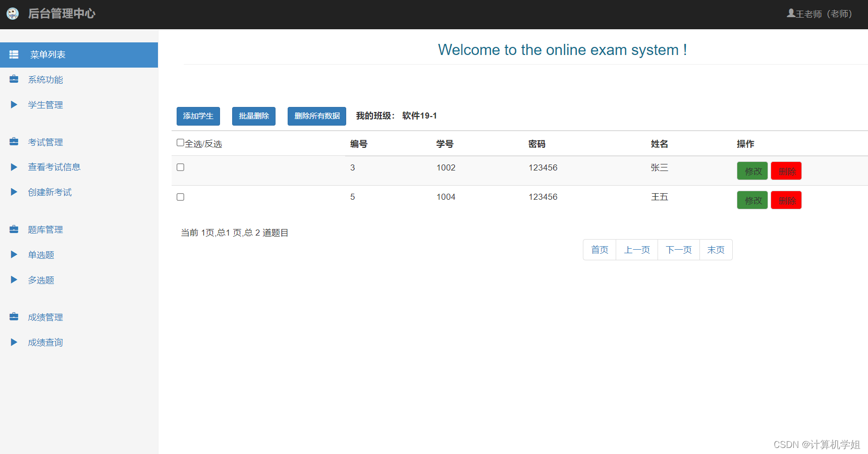Viewport: 868px width, 454px height.
Task: Open 学生管理 in the sidebar
Action: [45, 105]
